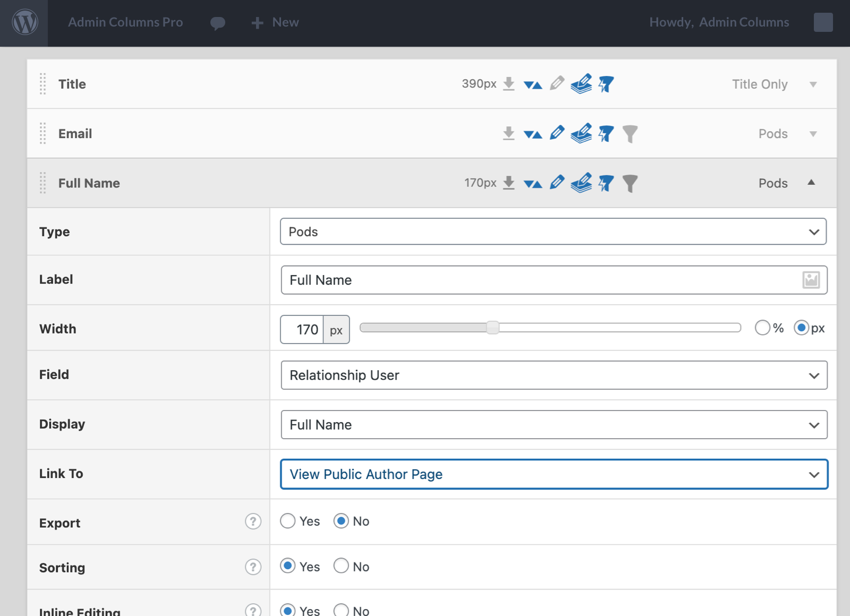
Task: Toggle export icon on Full Name row
Action: coord(509,183)
